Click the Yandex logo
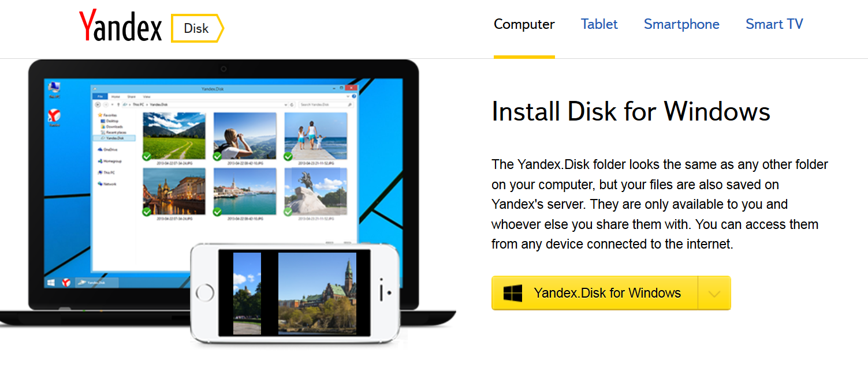Viewport: 868px width, 372px height. click(x=120, y=27)
